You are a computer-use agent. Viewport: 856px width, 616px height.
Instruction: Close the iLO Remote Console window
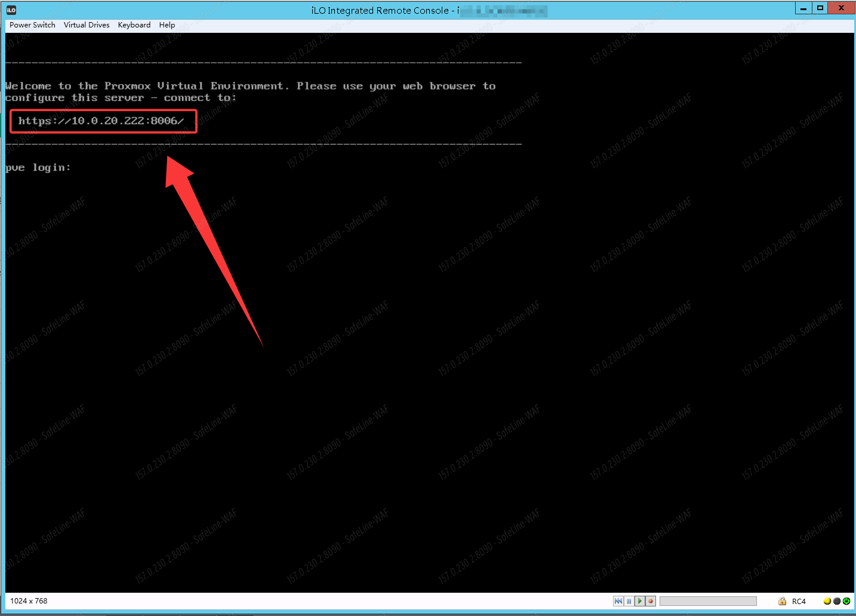(x=842, y=8)
